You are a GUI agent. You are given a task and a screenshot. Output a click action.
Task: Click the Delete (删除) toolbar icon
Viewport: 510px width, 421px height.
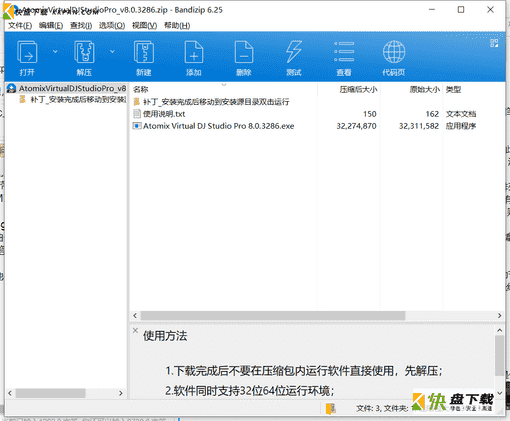(244, 52)
